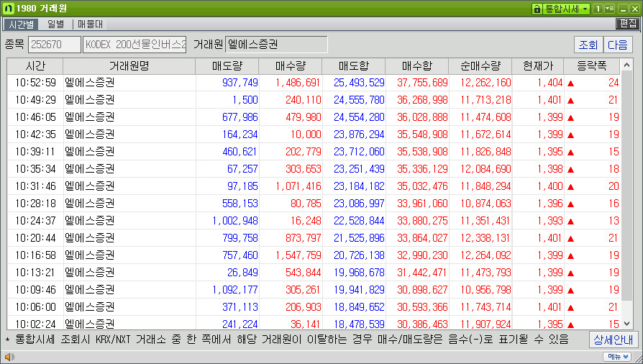Click the green app logo icon in title bar
643x364 pixels.
point(8,8)
